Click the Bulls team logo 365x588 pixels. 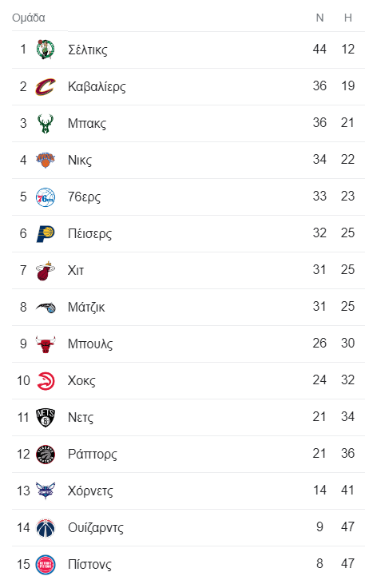(x=46, y=344)
